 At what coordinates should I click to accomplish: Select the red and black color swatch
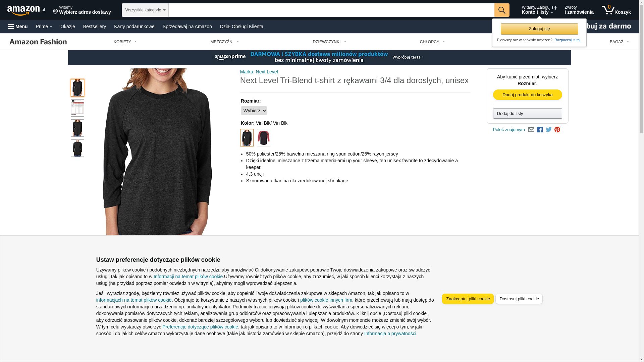pos(264,138)
